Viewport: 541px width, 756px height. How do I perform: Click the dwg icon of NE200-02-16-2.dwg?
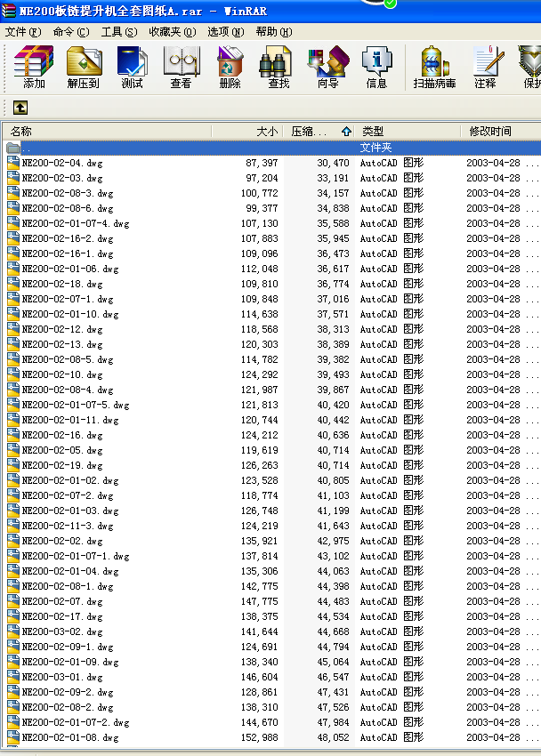13,238
